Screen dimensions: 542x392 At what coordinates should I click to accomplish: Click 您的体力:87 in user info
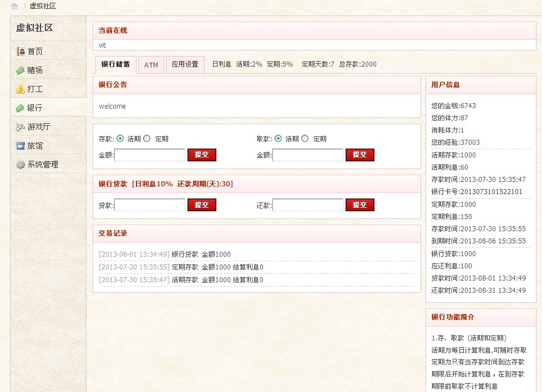coord(450,118)
